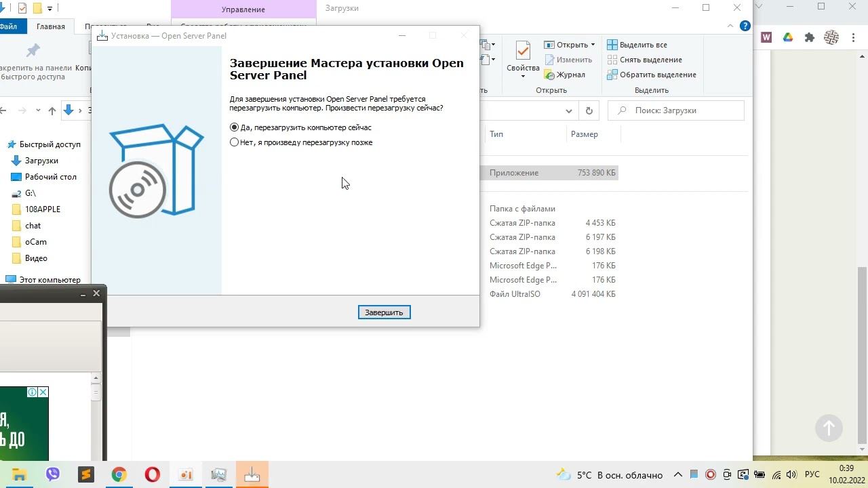
Task: Select the ZIP folder row of 6 197 КБ
Action: coord(550,237)
